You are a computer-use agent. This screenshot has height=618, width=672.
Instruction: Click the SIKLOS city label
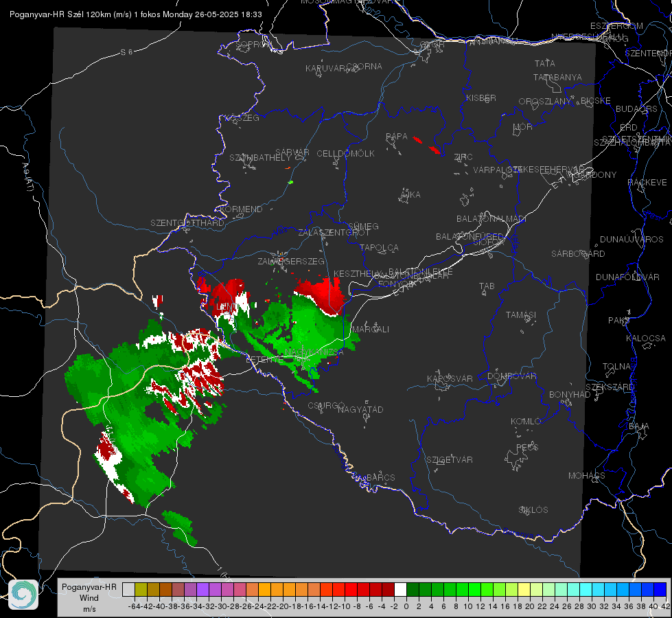pyautogui.click(x=533, y=510)
